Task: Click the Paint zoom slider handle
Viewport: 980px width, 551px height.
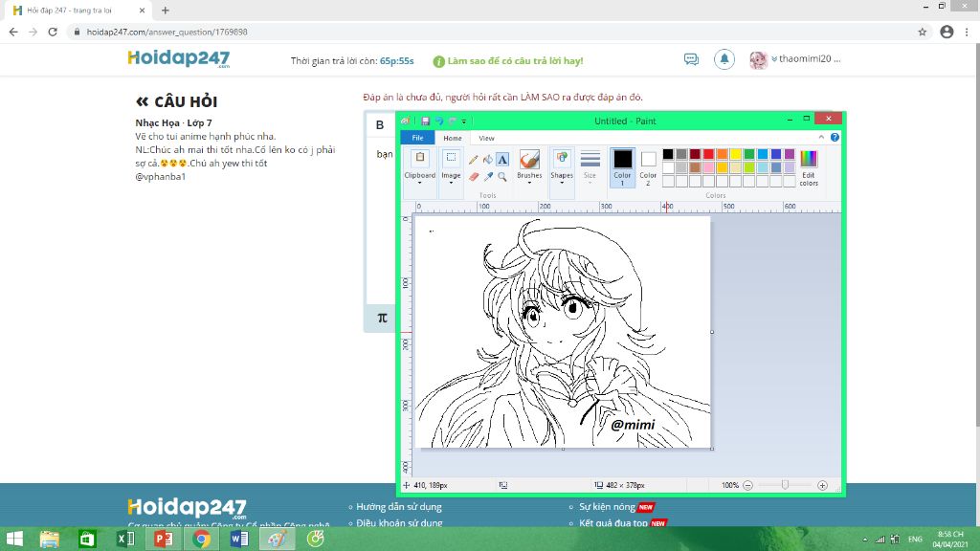Action: point(785,485)
